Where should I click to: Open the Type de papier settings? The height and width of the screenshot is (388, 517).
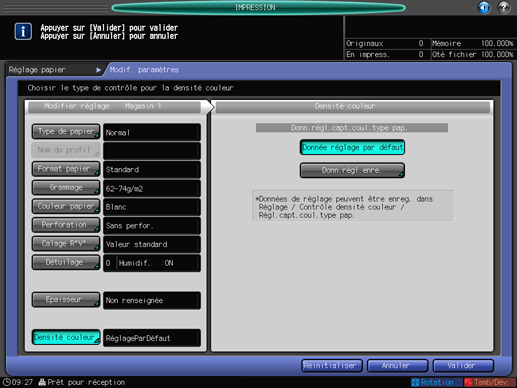tap(66, 132)
